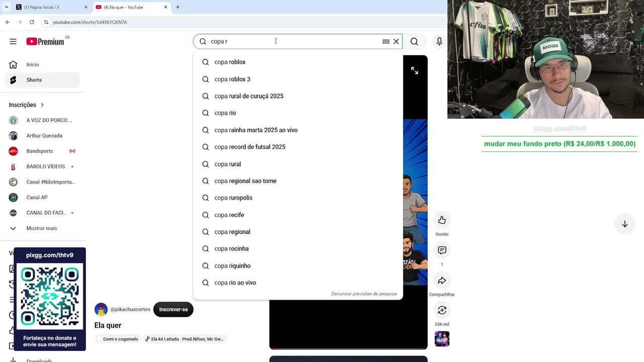The image size is (644, 362).
Task: Open CANAL DO FACI subscription
Action: [x=42, y=213]
